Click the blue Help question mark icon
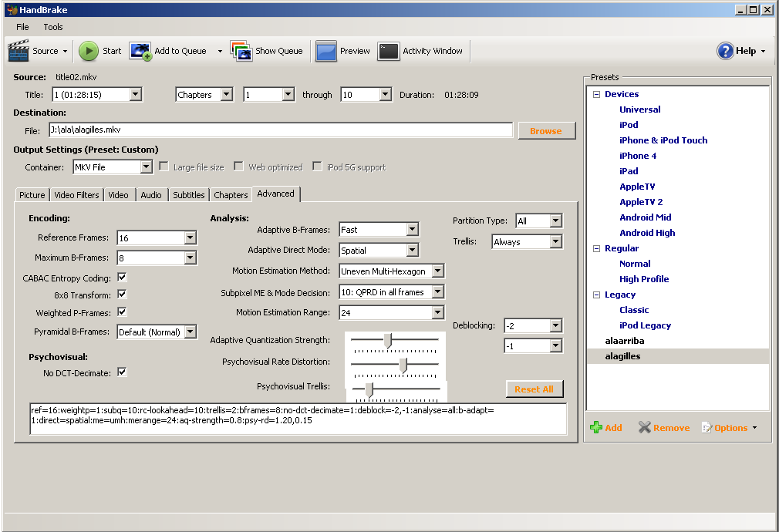Image resolution: width=779 pixels, height=532 pixels. click(725, 51)
